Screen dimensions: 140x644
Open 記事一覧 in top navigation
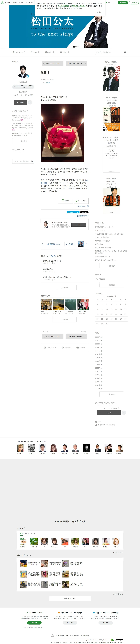pos(35,52)
